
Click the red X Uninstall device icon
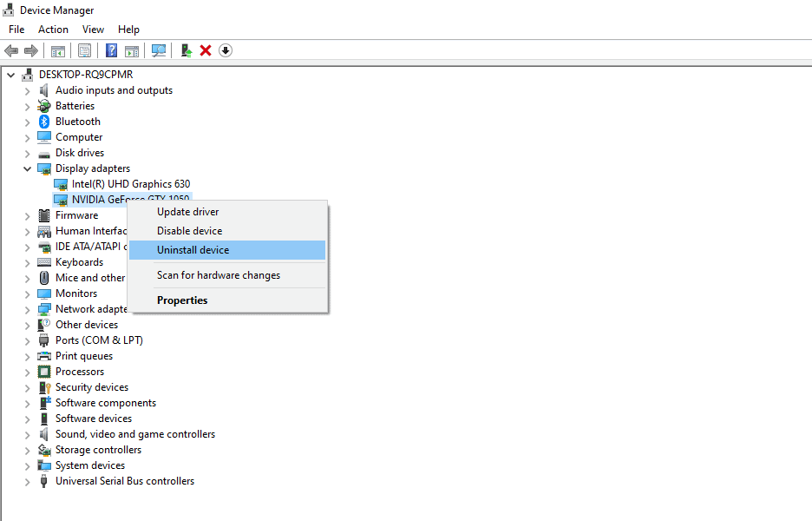pyautogui.click(x=206, y=51)
